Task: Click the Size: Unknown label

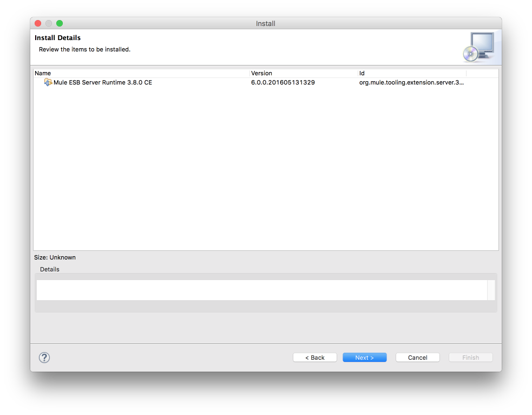Action: pyautogui.click(x=55, y=257)
